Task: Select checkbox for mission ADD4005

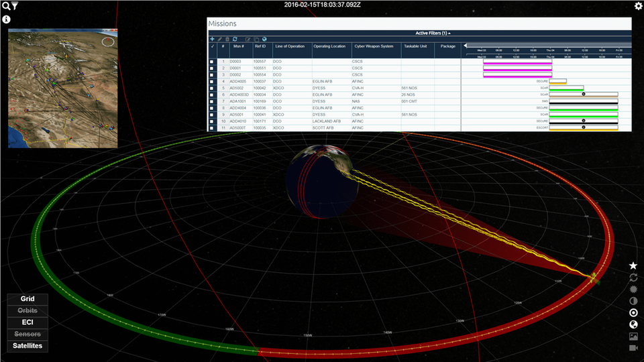Action: 213,82
